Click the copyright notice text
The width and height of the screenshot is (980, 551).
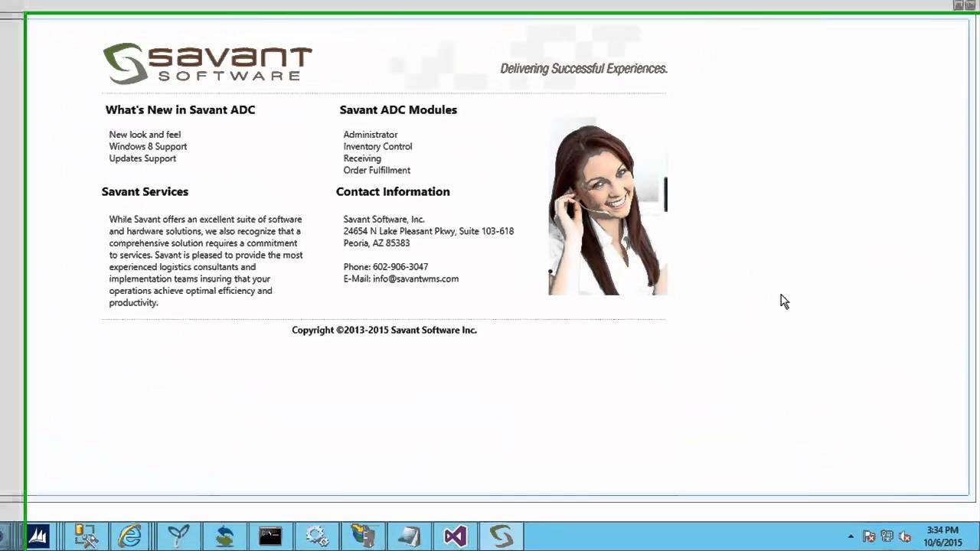pos(384,331)
